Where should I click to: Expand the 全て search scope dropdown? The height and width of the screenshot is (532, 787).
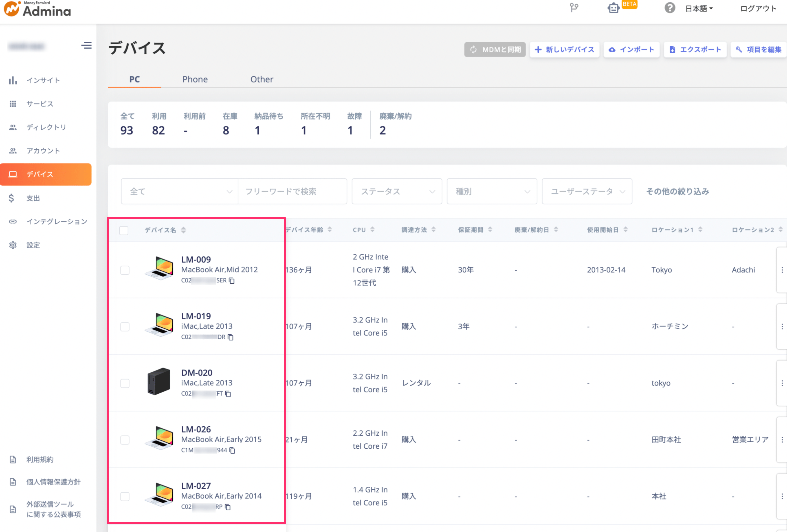[x=179, y=191]
